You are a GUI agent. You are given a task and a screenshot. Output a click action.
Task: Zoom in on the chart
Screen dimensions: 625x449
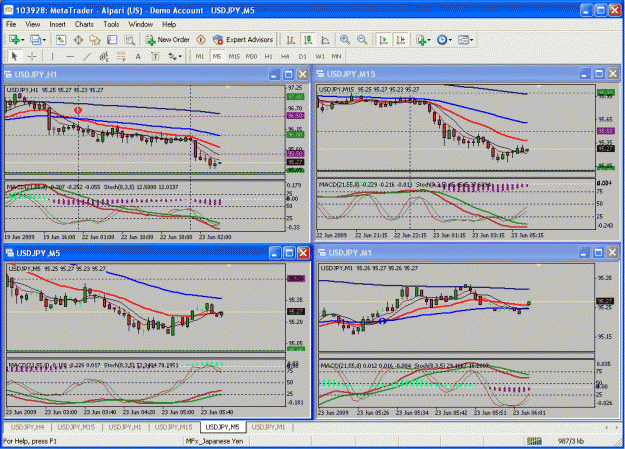(345, 39)
